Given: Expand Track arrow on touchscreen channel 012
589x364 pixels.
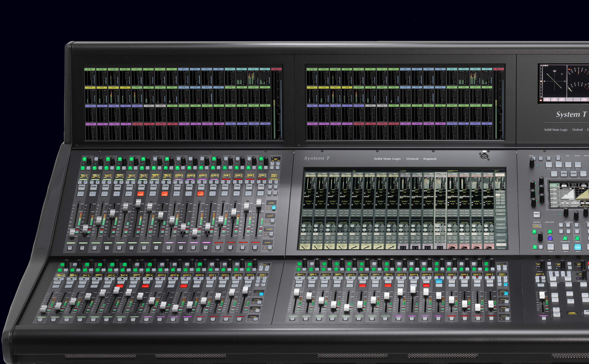Looking at the screenshot, I should [x=445, y=204].
